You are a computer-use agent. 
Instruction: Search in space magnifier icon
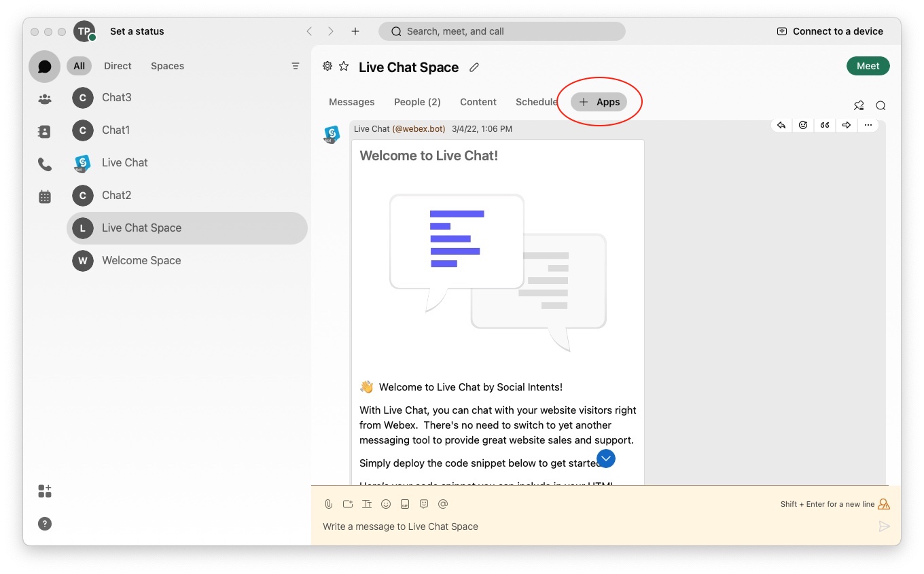point(881,105)
